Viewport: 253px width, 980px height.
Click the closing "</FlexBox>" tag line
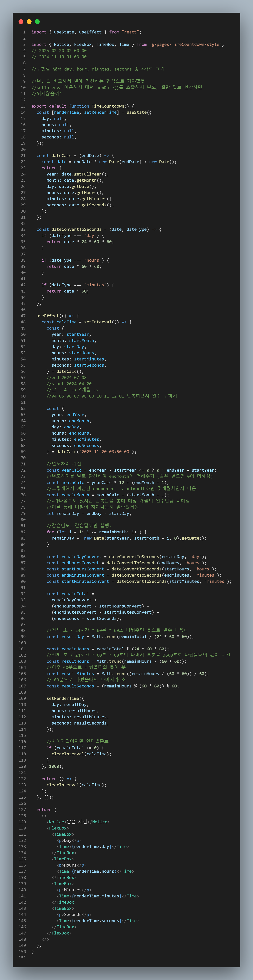59,933
